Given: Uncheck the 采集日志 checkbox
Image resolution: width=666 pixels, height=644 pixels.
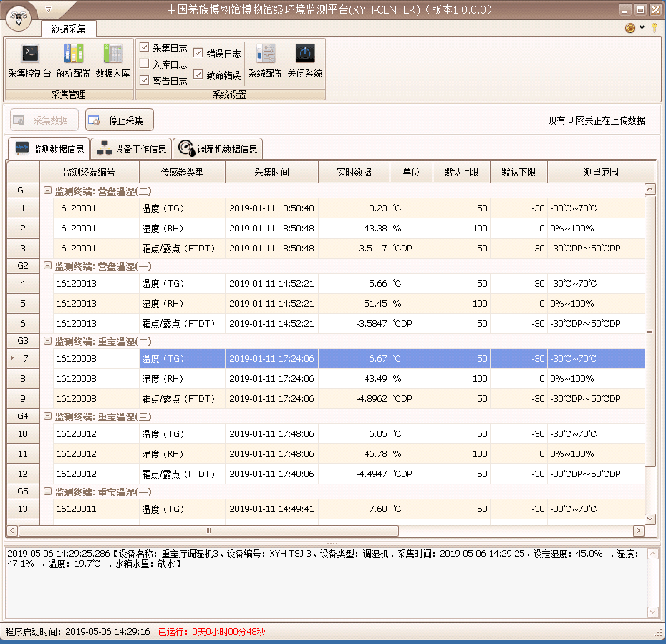Looking at the screenshot, I should [145, 47].
